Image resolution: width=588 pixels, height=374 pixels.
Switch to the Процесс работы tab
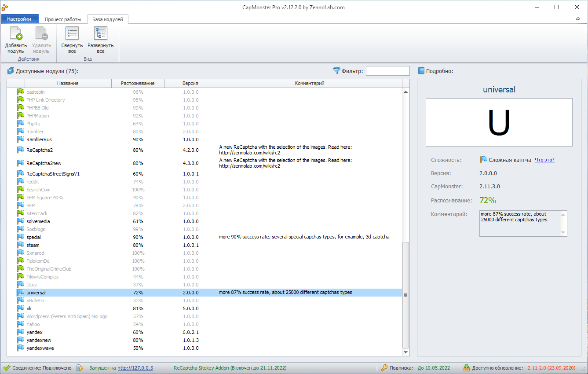coord(63,19)
